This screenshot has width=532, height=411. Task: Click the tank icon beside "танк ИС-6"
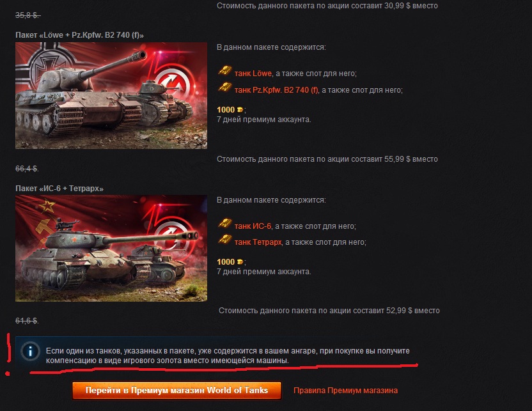tap(224, 224)
